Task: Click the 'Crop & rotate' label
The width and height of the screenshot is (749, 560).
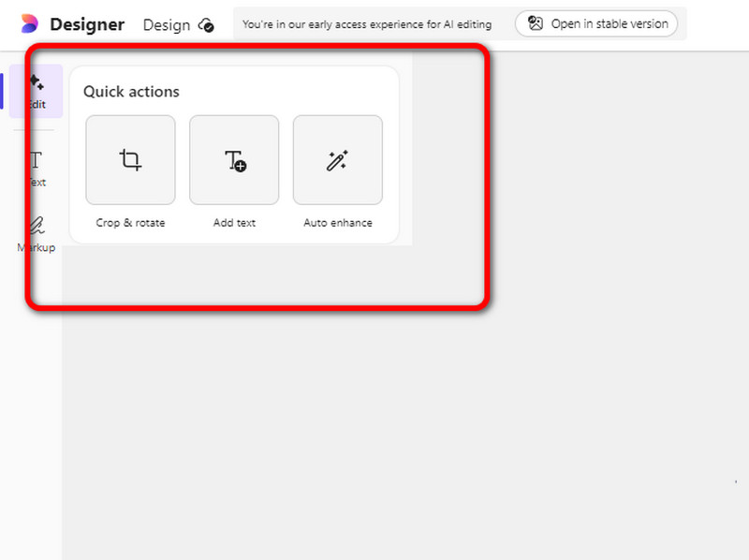Action: click(130, 223)
